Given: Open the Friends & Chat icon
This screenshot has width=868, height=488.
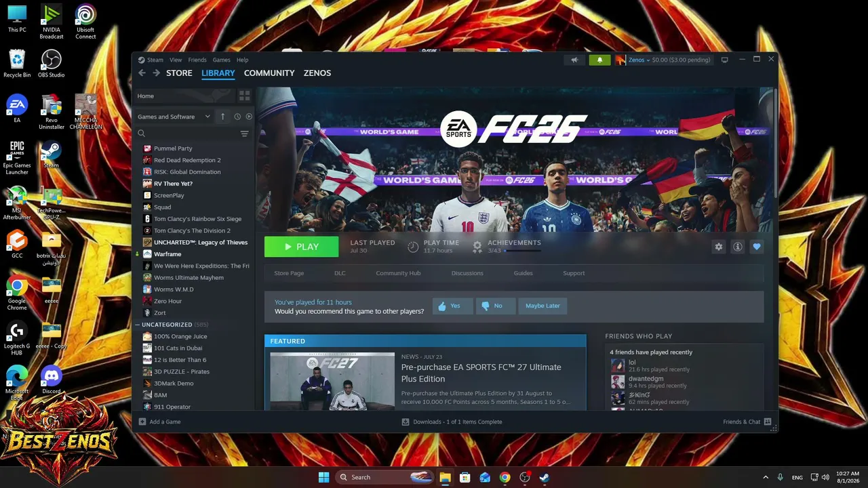Looking at the screenshot, I should click(x=768, y=422).
